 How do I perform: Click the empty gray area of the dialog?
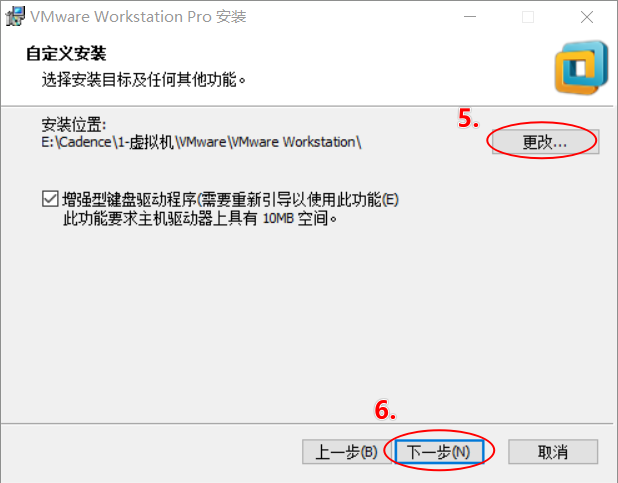307,315
